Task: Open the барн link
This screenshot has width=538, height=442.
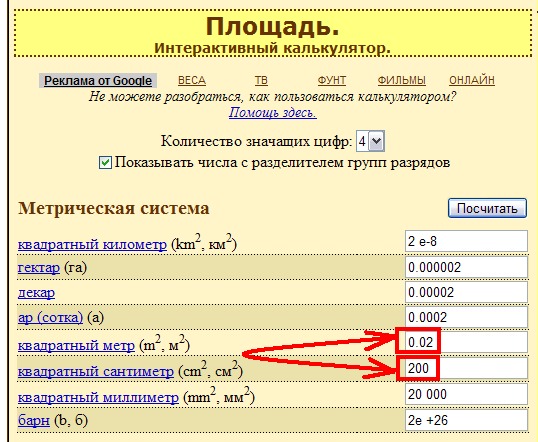Action: pyautogui.click(x=34, y=420)
